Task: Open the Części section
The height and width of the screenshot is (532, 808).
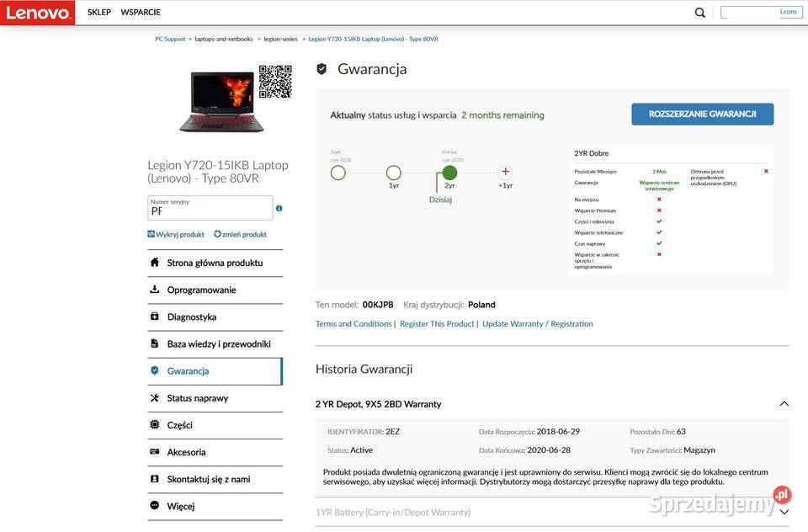Action: pos(215,425)
